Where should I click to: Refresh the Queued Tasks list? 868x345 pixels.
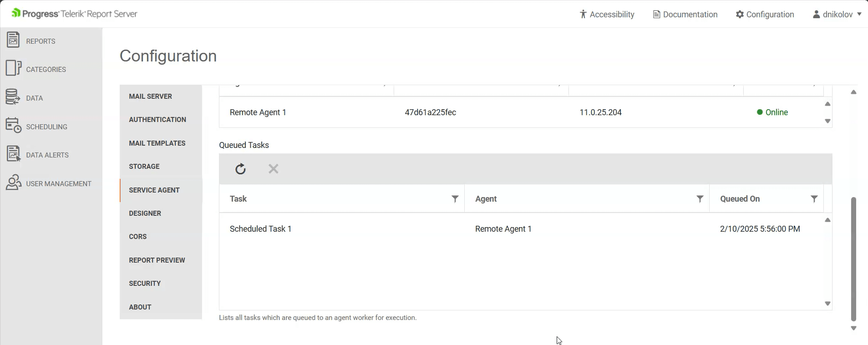pyautogui.click(x=240, y=169)
